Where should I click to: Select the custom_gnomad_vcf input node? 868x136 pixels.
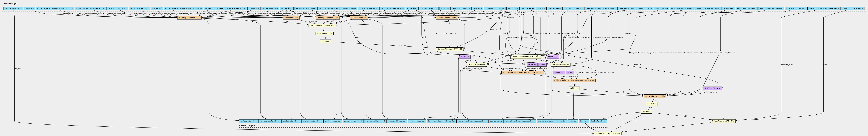coord(574,8)
